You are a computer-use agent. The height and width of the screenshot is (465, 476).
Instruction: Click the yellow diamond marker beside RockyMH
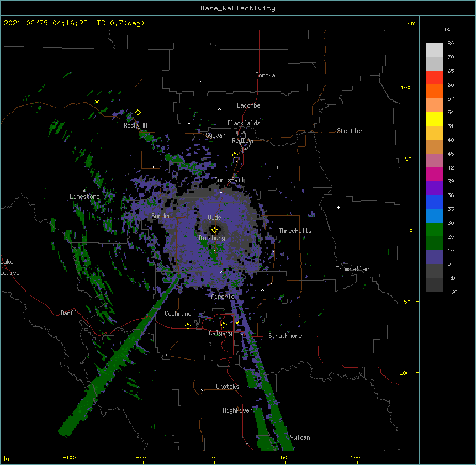coord(138,113)
